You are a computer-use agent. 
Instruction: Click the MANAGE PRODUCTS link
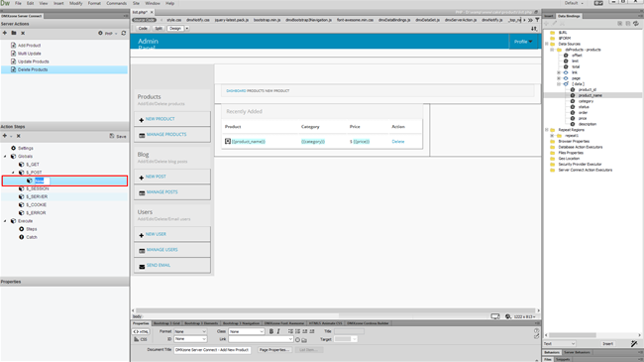[165, 135]
